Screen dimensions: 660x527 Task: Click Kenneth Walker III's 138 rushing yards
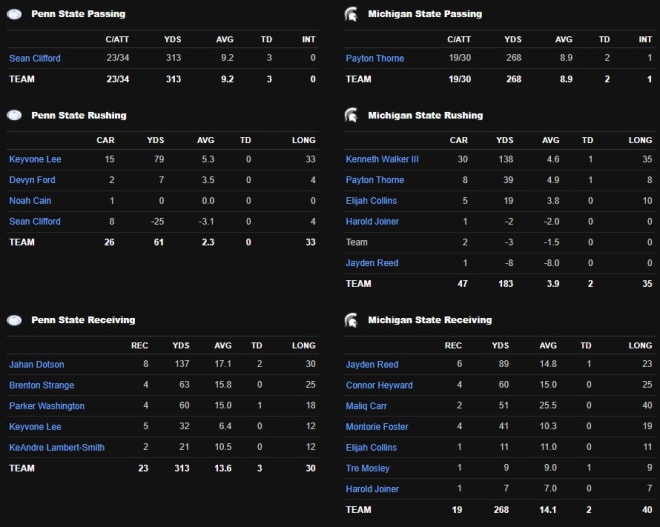pos(506,159)
